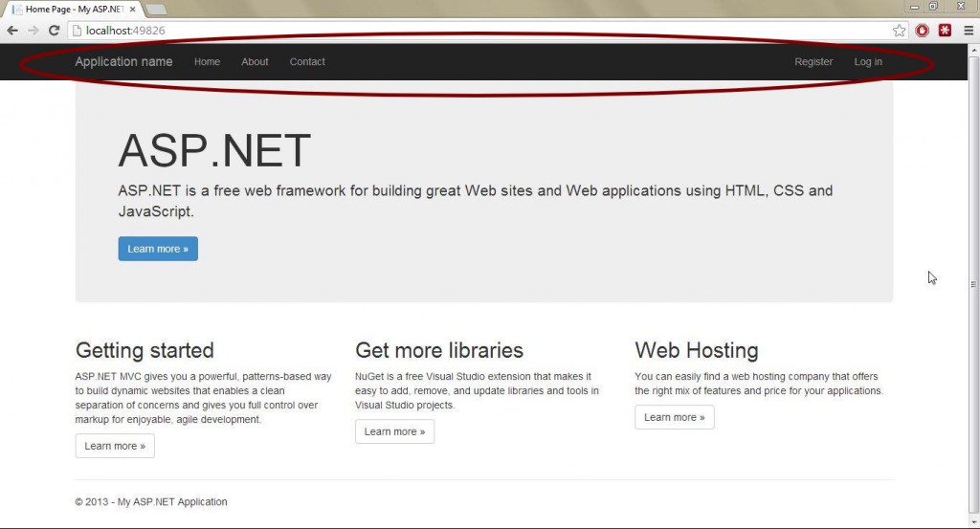Image resolution: width=980 pixels, height=529 pixels.
Task: Open the Chrome hamburger menu
Action: point(968,31)
